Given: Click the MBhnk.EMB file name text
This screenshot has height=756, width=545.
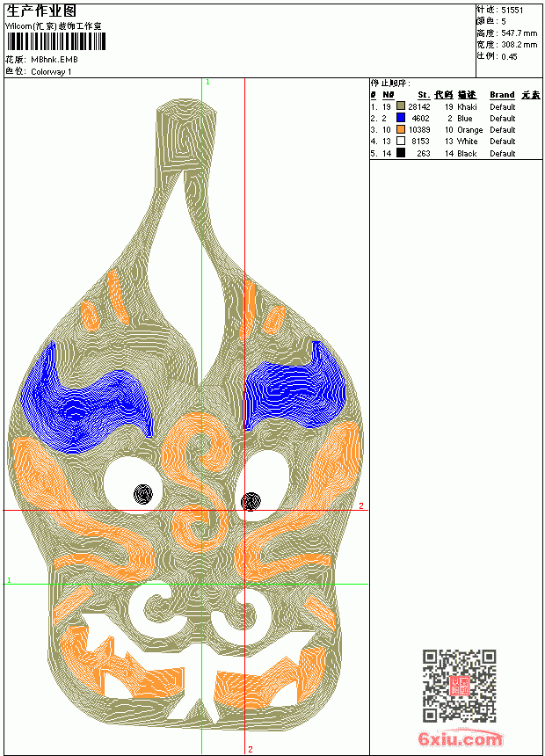Looking at the screenshot, I should pyautogui.click(x=54, y=60).
